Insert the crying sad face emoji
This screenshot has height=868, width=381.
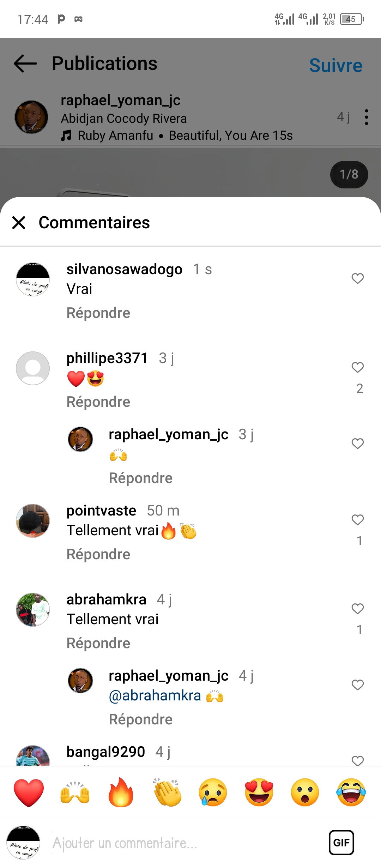point(213,792)
